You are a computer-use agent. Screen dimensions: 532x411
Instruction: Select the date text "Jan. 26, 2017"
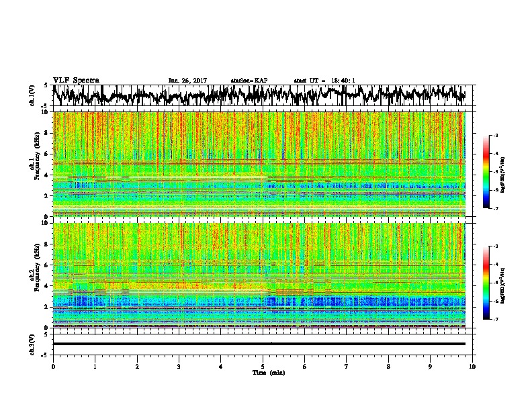click(x=187, y=81)
